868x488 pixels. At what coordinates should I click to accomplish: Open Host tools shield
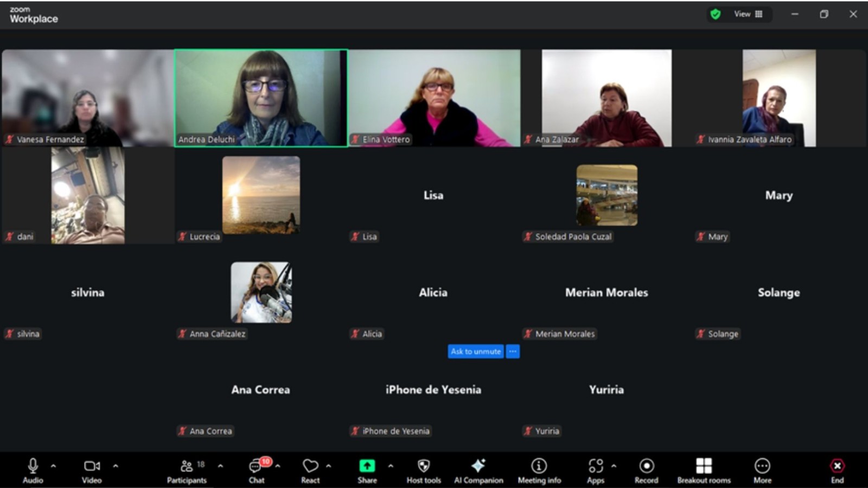tap(424, 471)
